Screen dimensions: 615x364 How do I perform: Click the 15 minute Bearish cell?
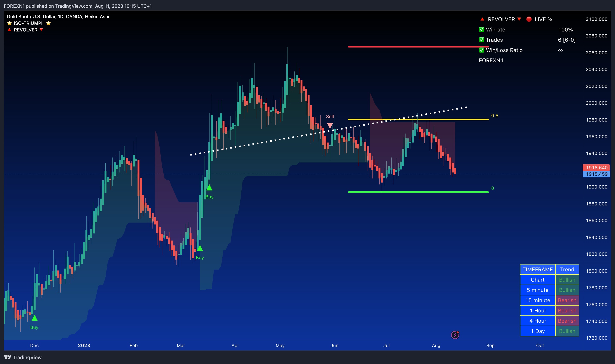pyautogui.click(x=567, y=300)
